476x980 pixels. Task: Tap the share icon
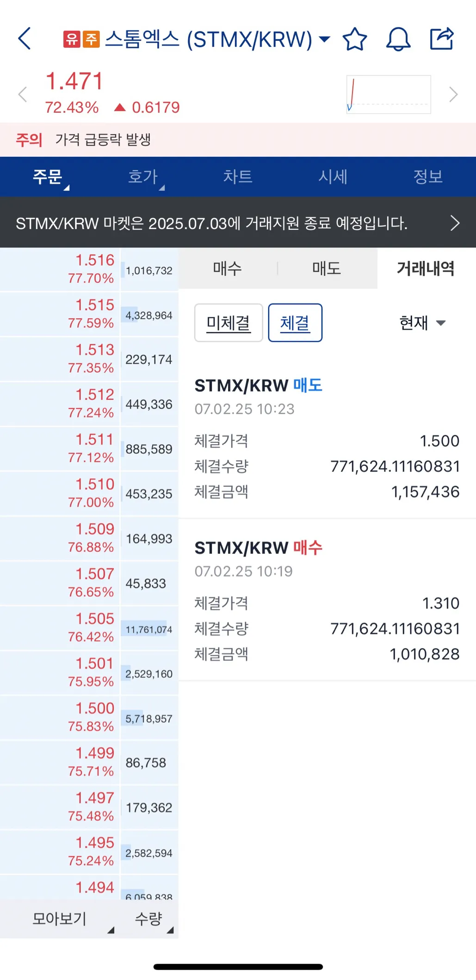point(442,39)
